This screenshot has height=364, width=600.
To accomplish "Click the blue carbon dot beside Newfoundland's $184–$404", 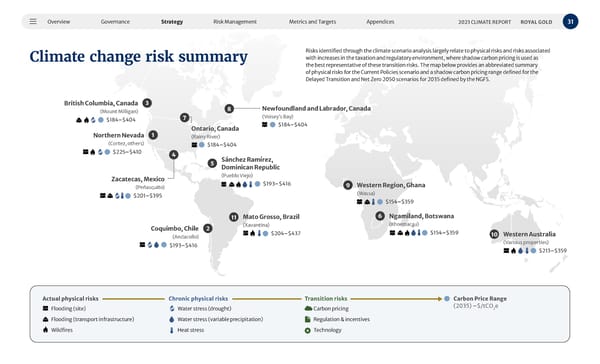I will coord(272,125).
